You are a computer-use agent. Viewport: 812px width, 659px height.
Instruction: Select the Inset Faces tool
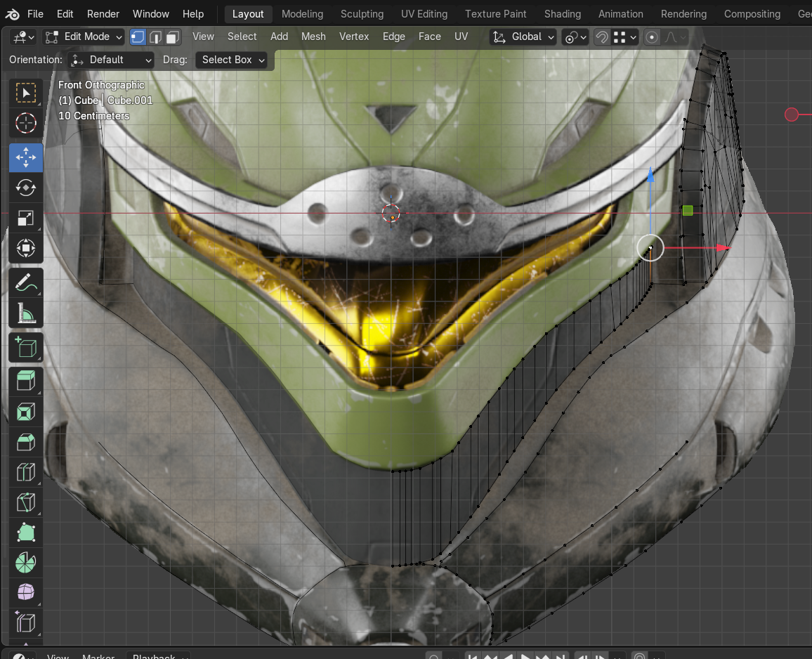tap(26, 412)
